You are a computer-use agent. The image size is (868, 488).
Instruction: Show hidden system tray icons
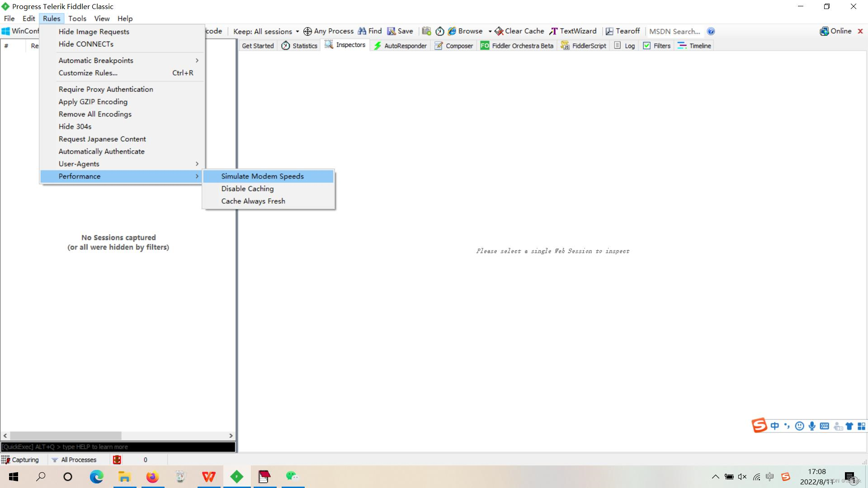pyautogui.click(x=715, y=477)
